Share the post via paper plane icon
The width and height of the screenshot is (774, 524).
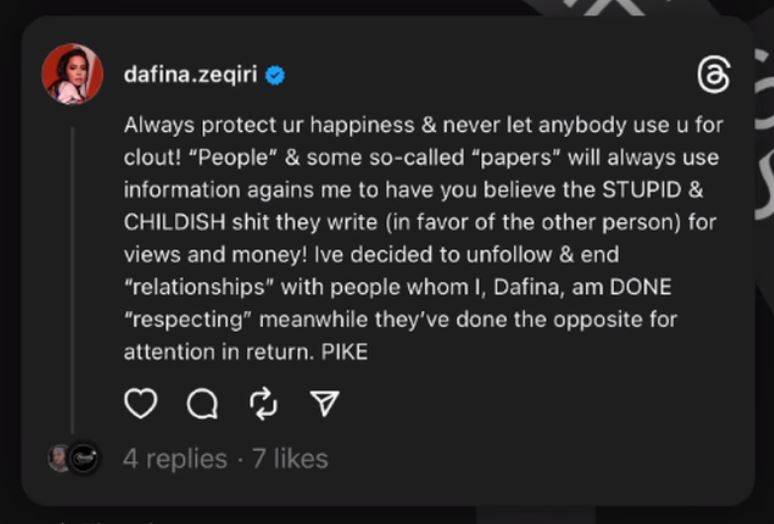tap(324, 403)
